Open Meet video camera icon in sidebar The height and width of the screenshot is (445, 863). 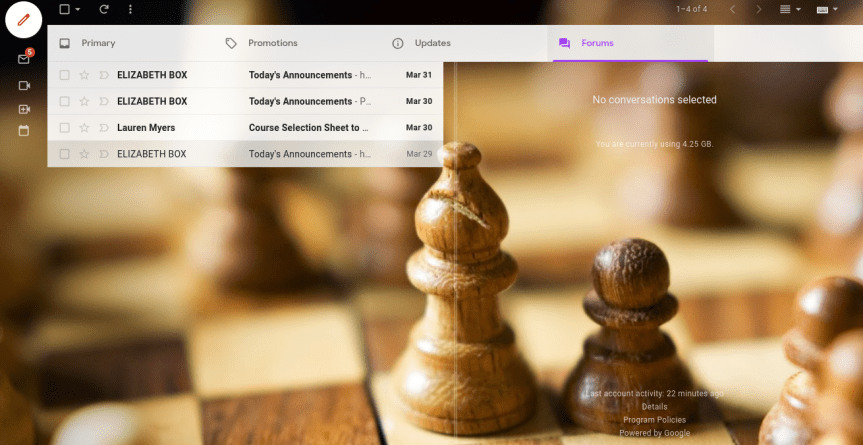[24, 86]
